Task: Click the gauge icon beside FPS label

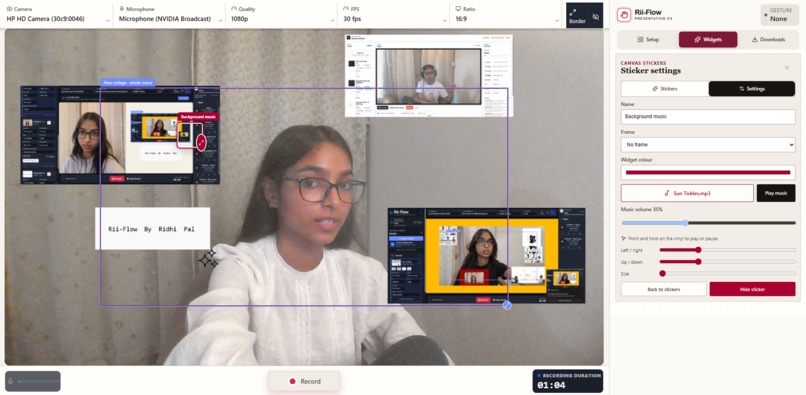Action: [346, 9]
